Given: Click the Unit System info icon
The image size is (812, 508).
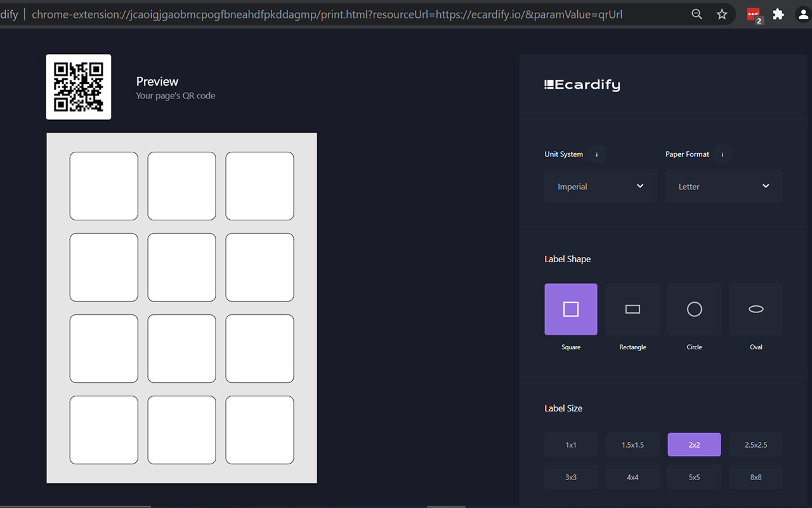Looking at the screenshot, I should 596,154.
